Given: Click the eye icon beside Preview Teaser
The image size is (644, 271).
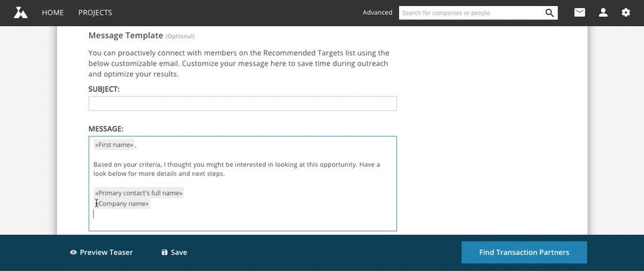Looking at the screenshot, I should tap(74, 252).
